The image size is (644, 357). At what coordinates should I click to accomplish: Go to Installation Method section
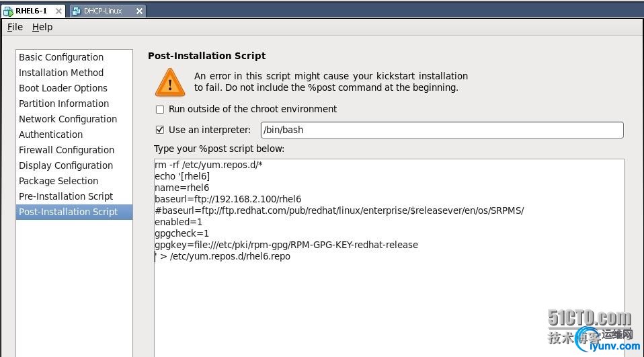(61, 73)
